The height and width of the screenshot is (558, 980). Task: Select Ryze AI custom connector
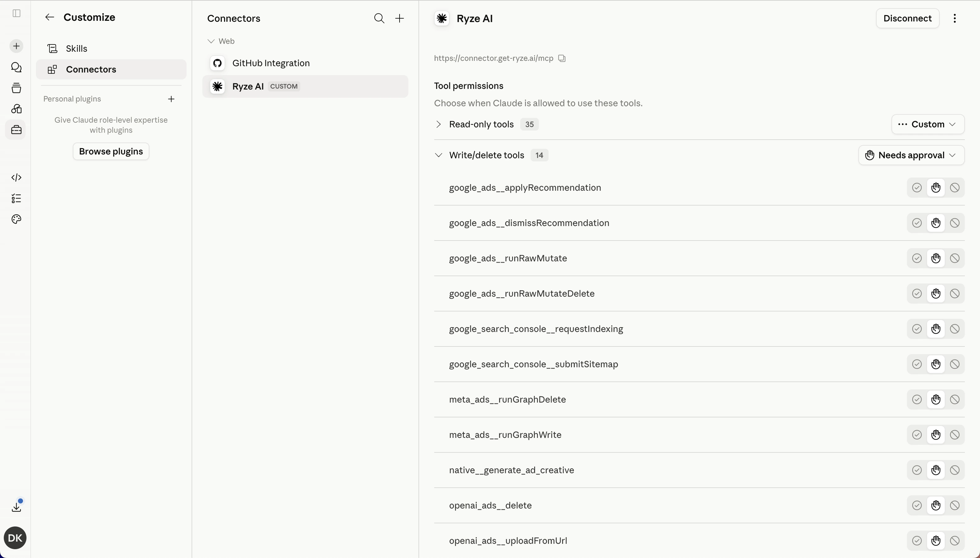pyautogui.click(x=305, y=87)
